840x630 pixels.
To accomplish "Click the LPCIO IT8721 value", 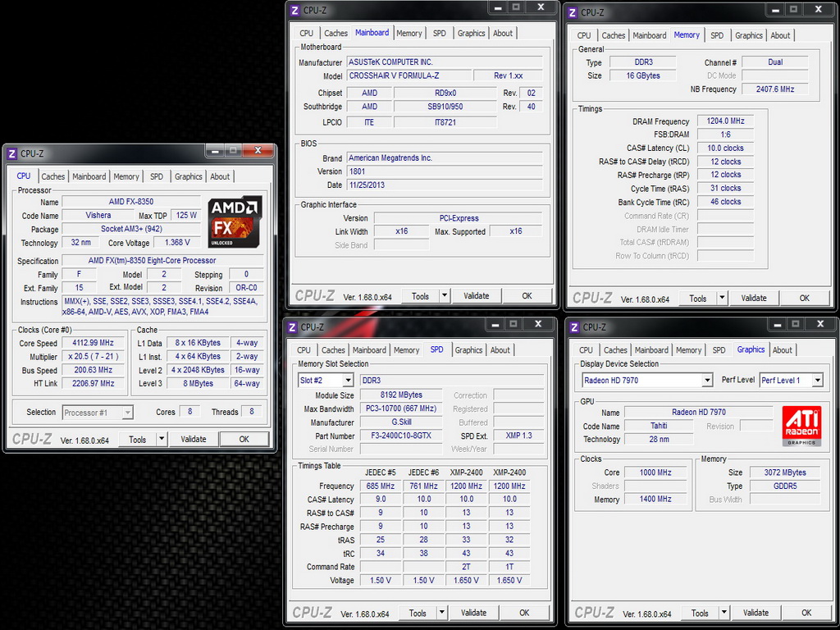I will pos(445,122).
